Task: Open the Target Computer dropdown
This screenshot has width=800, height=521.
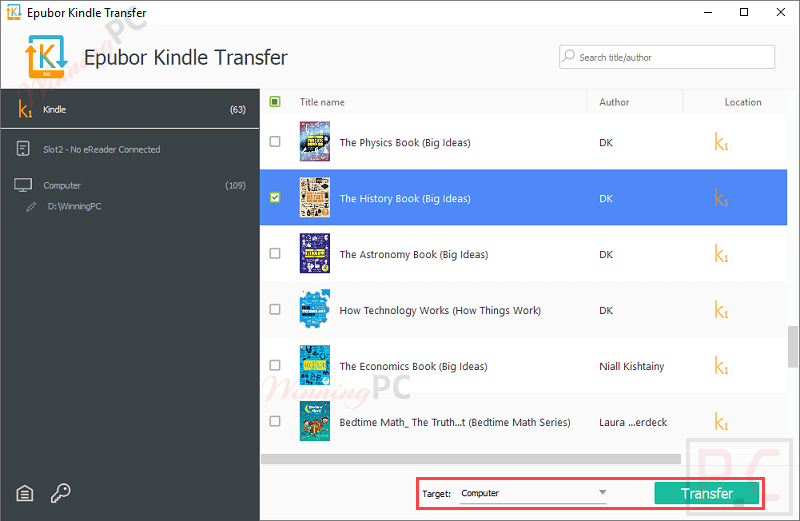Action: (x=533, y=493)
